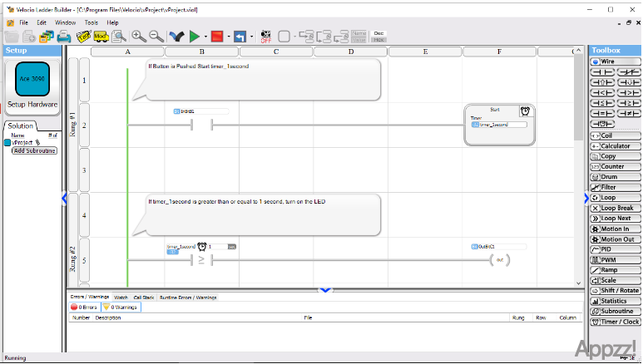Click the Setup Hardware label
This screenshot has width=643, height=364.
(x=32, y=105)
